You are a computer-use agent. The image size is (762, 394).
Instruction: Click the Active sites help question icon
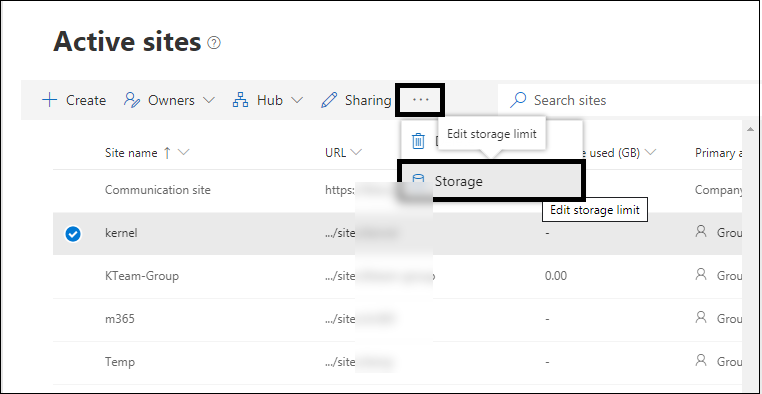[214, 43]
